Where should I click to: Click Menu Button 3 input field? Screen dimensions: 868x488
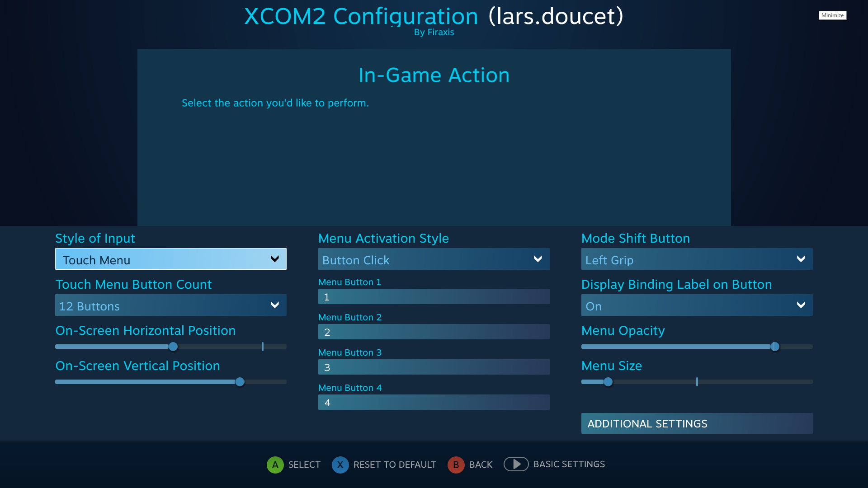pyautogui.click(x=434, y=367)
